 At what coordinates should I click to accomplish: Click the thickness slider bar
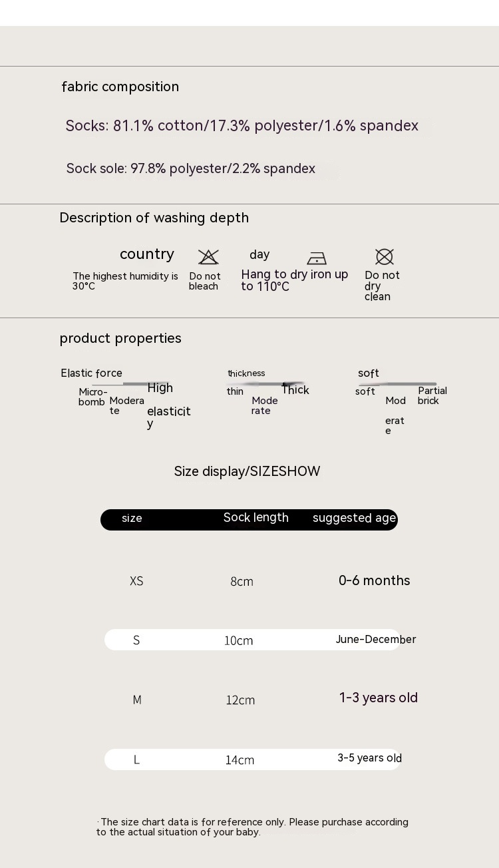(x=266, y=384)
